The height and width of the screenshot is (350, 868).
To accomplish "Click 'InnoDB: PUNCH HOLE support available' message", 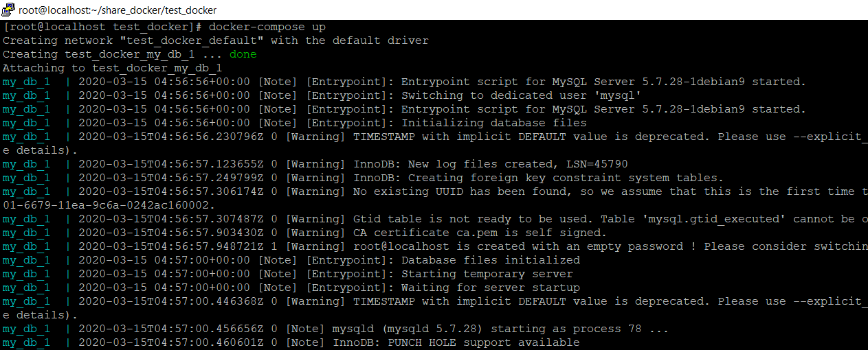I will point(456,342).
